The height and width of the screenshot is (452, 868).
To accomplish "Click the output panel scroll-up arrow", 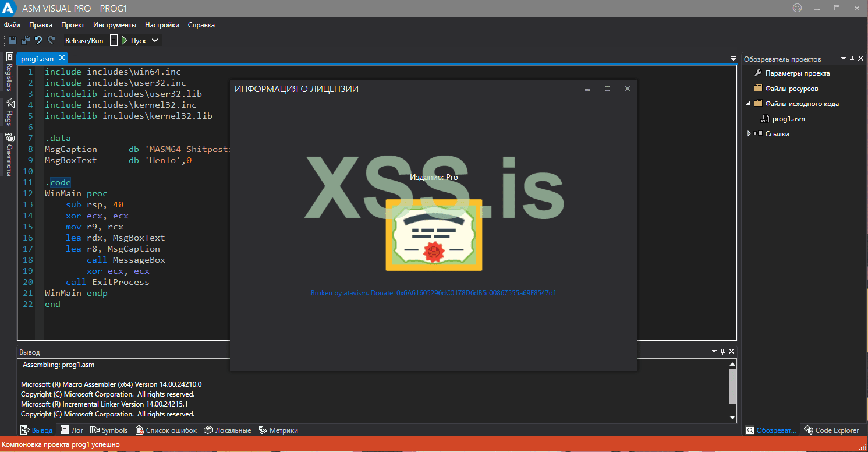I will pos(732,365).
